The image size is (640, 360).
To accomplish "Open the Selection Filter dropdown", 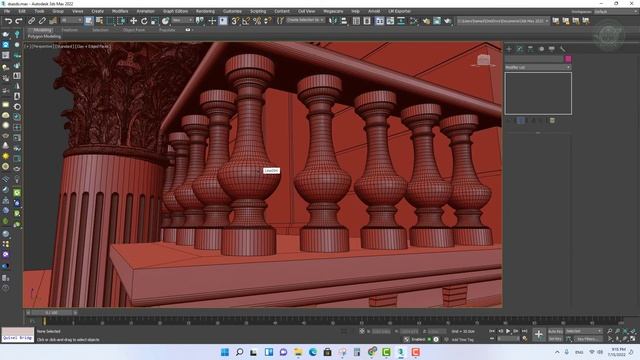I will point(71,20).
